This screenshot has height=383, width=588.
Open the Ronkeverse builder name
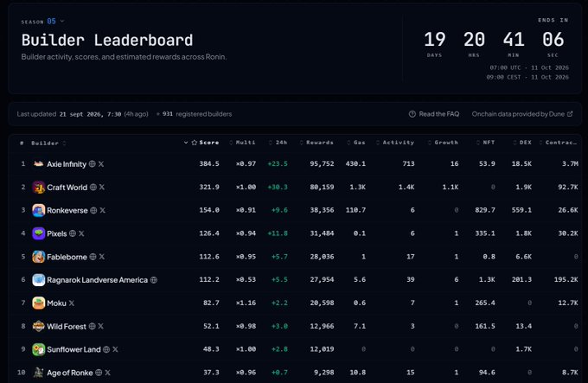(67, 210)
